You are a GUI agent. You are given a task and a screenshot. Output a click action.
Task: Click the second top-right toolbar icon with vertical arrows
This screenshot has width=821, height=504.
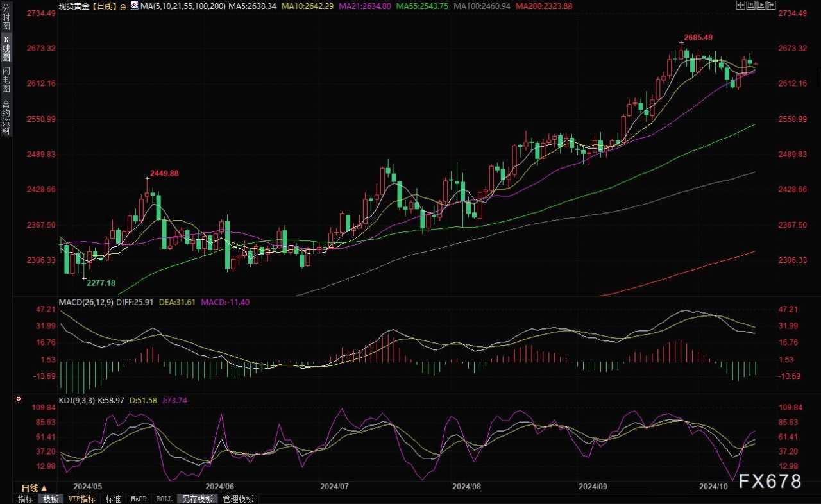751,5
